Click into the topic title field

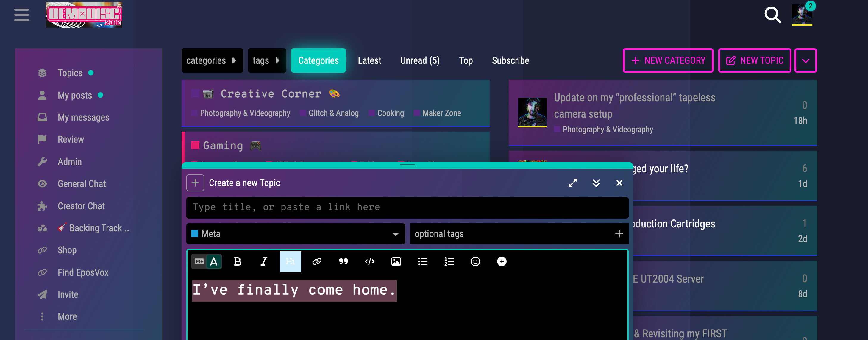[x=407, y=207]
